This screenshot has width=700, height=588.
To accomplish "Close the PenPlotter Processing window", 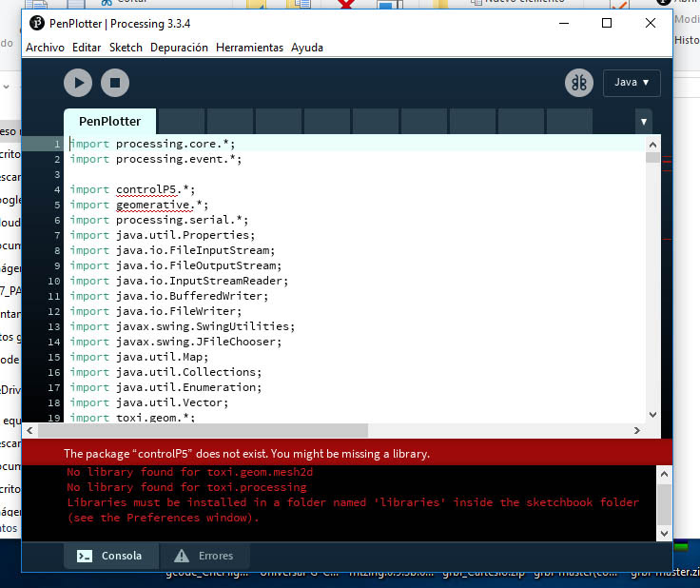I will [x=651, y=23].
